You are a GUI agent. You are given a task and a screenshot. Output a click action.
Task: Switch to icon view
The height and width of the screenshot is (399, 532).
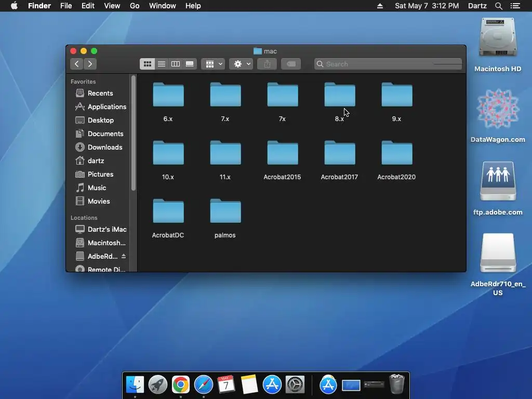[147, 64]
